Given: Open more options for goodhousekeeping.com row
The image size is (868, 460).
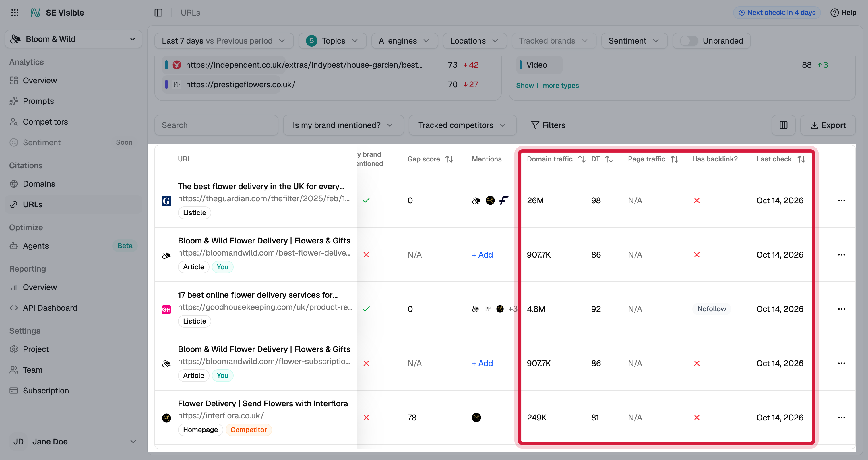Looking at the screenshot, I should click(x=841, y=309).
